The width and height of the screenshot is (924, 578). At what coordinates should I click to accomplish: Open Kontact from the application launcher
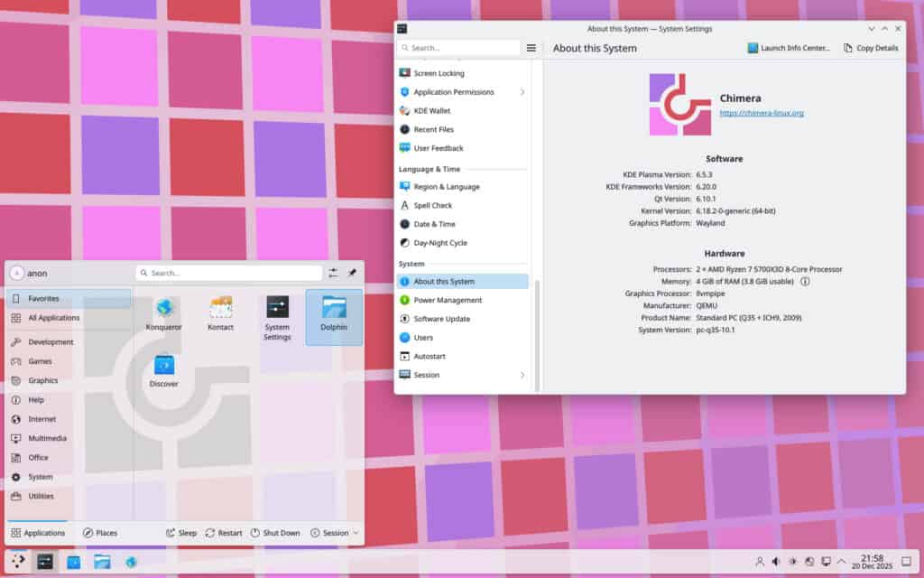coord(219,312)
